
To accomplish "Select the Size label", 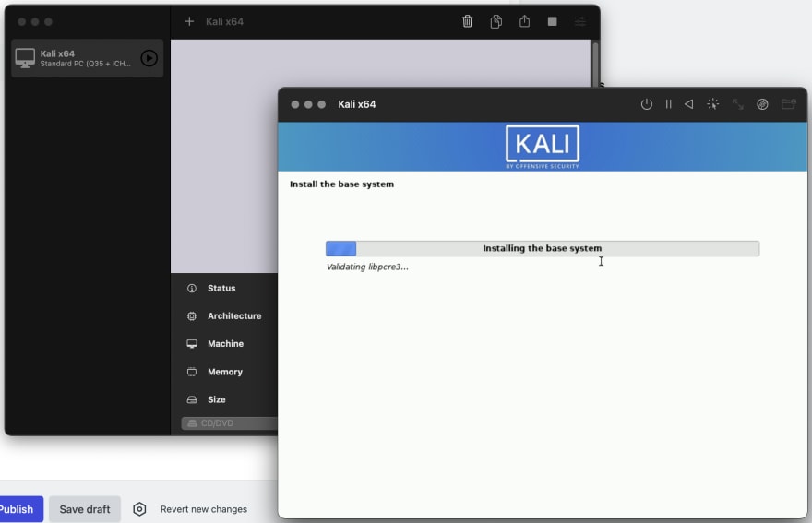I will click(217, 399).
